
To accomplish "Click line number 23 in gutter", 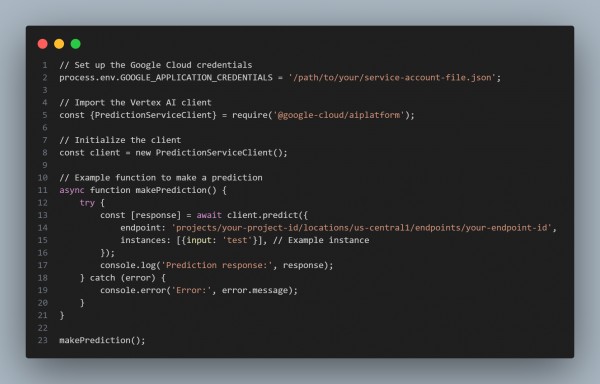I will click(42, 340).
